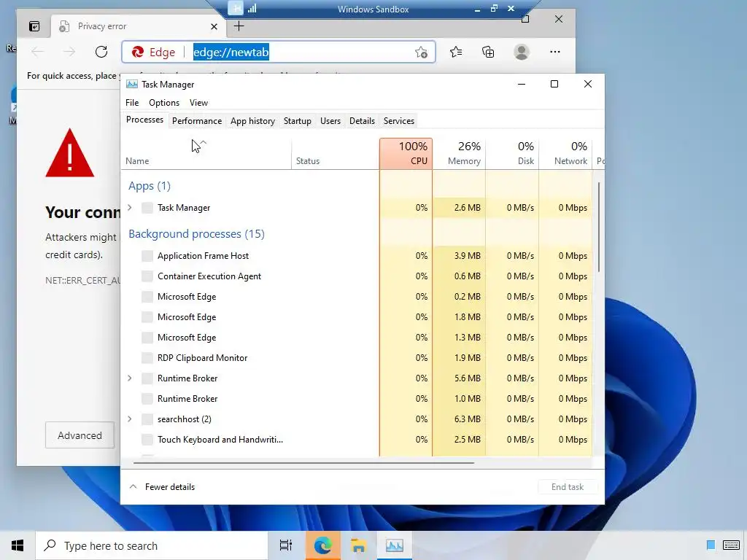747x560 pixels.
Task: Sort processes by Network column
Action: 565,153
